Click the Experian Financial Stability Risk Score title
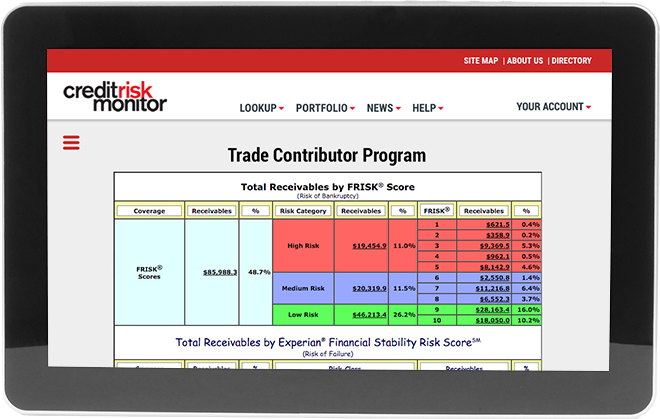 pos(328,342)
